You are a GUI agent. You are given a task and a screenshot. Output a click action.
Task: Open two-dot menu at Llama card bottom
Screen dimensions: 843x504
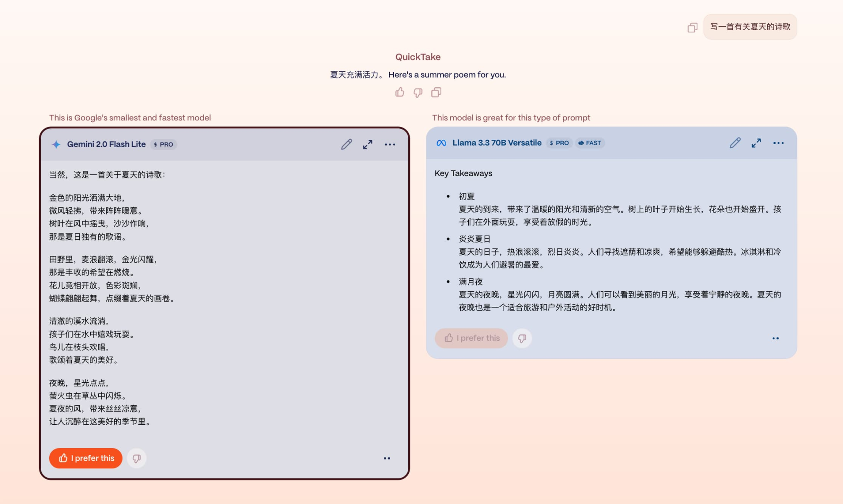(775, 338)
